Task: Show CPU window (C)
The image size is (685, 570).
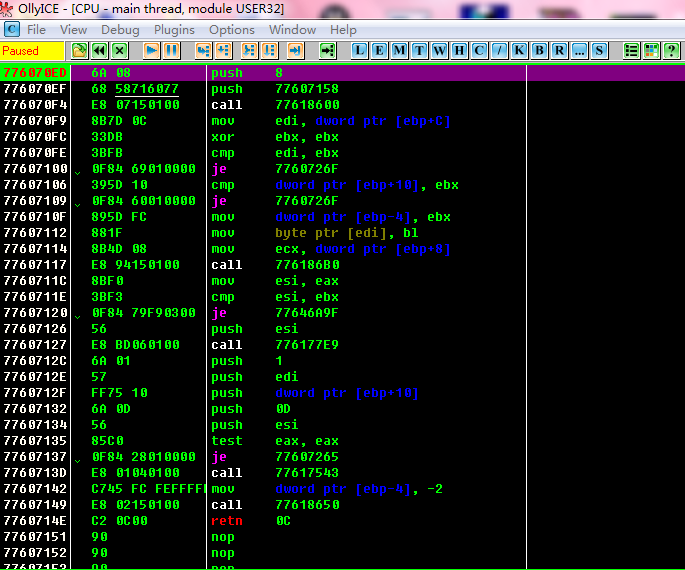Action: pyautogui.click(x=479, y=51)
